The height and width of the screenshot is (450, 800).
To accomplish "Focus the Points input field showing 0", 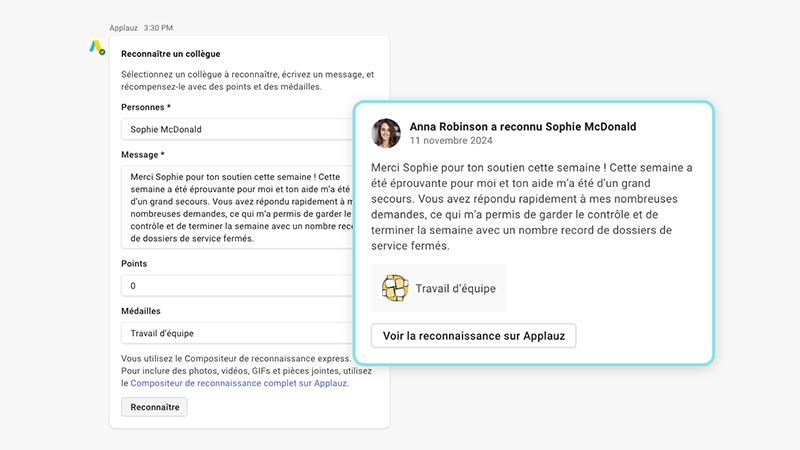I will [x=235, y=286].
